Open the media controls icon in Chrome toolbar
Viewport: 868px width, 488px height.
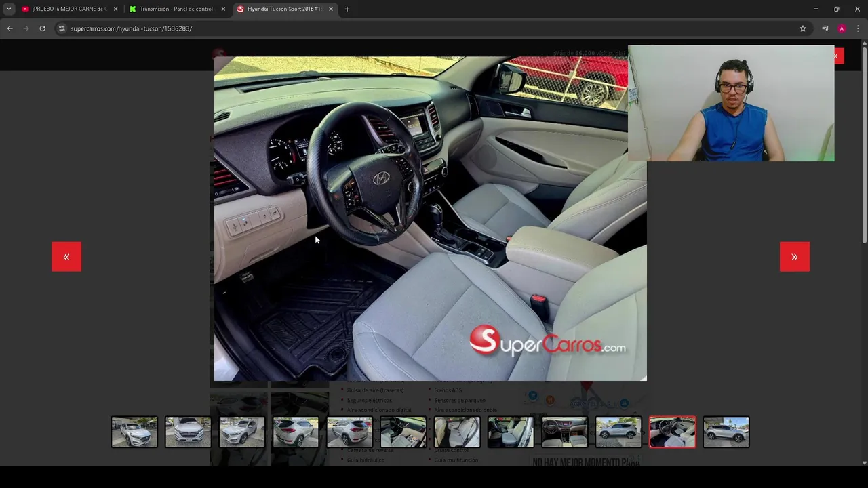click(825, 28)
